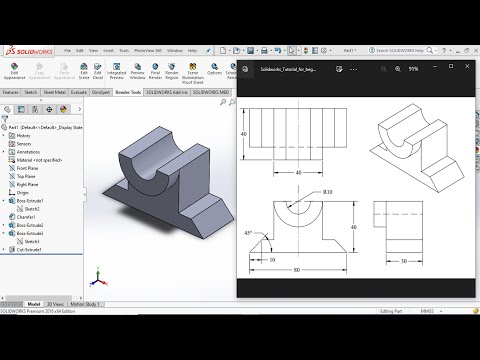Expand the Cut-Extrude1 feature
Viewport: 480px width, 360px height.
(4, 249)
